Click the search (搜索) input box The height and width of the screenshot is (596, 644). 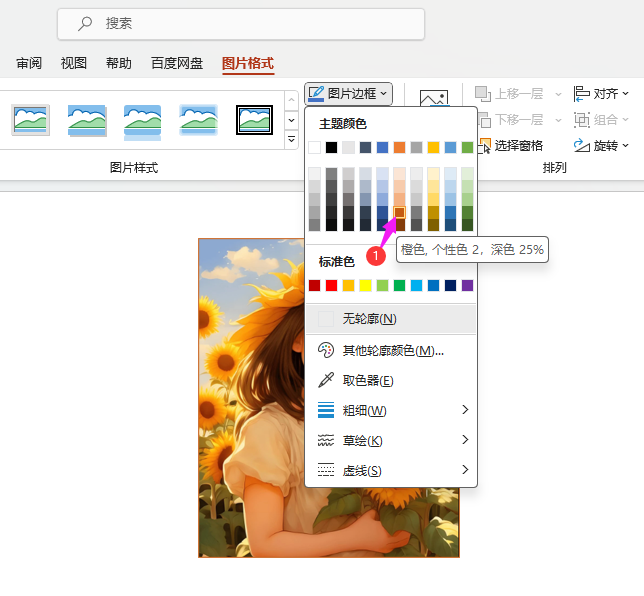point(241,24)
